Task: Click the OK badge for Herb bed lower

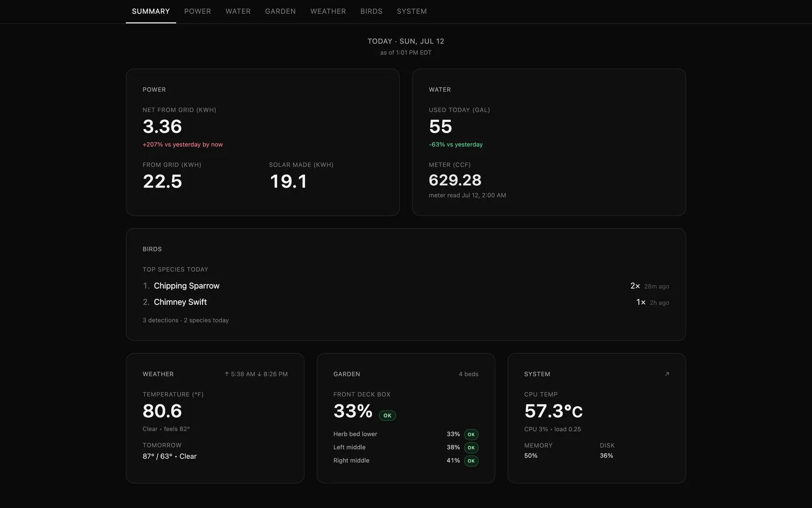Action: [x=471, y=434]
